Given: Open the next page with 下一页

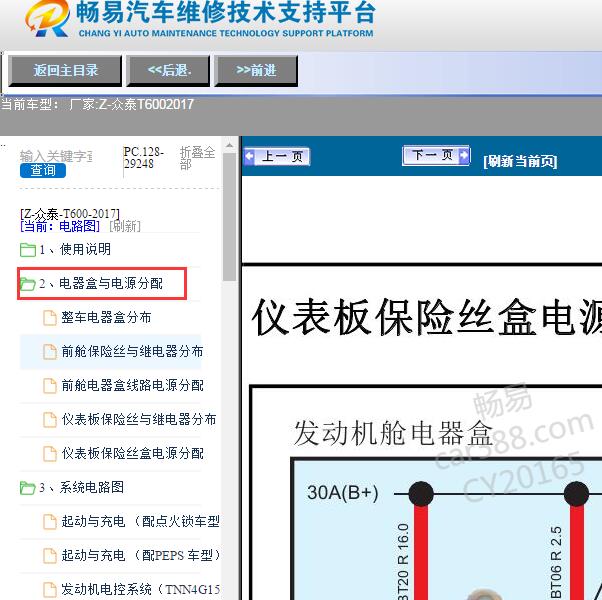Looking at the screenshot, I should click(x=436, y=155).
